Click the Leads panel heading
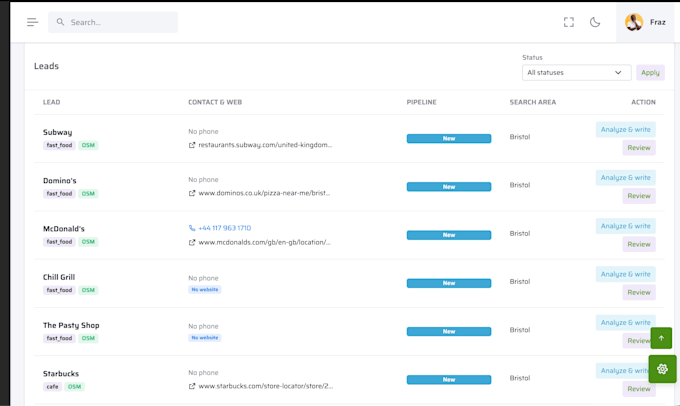The height and width of the screenshot is (406, 680). 46,66
